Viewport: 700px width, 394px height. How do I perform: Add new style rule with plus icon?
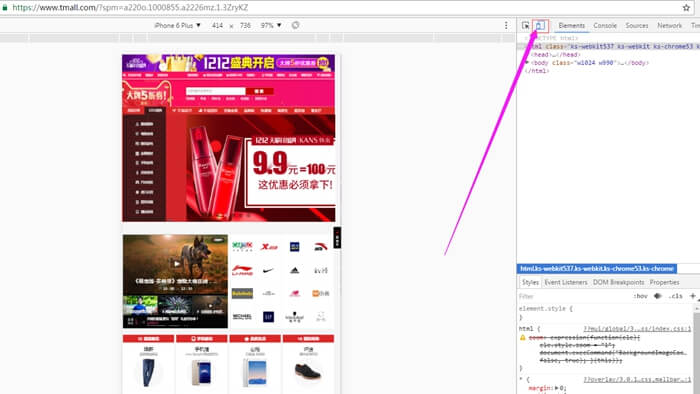692,296
